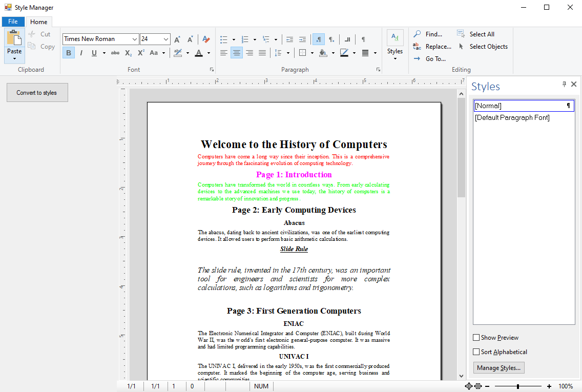Click the show paragraph marks icon
Viewport: 582px width, 392px height.
[x=363, y=39]
